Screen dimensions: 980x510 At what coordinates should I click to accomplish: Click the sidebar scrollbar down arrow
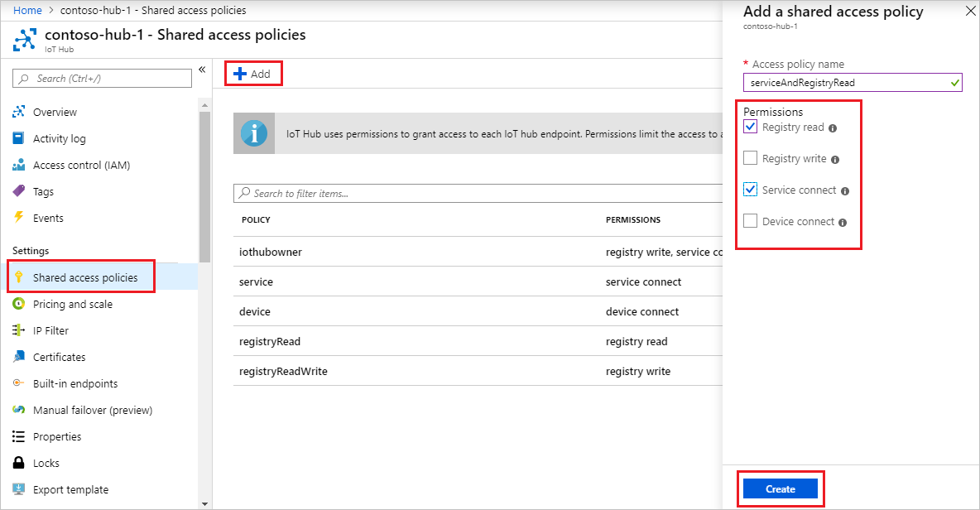point(205,503)
